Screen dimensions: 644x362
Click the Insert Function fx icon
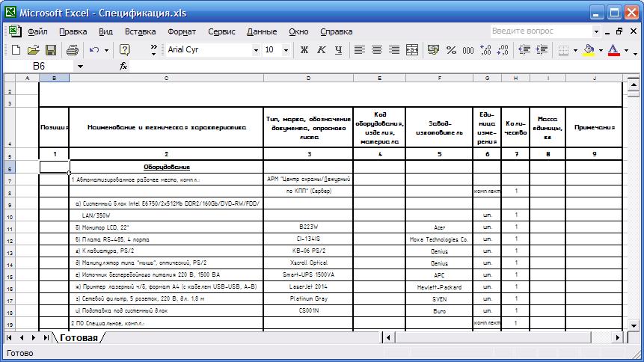[123, 66]
